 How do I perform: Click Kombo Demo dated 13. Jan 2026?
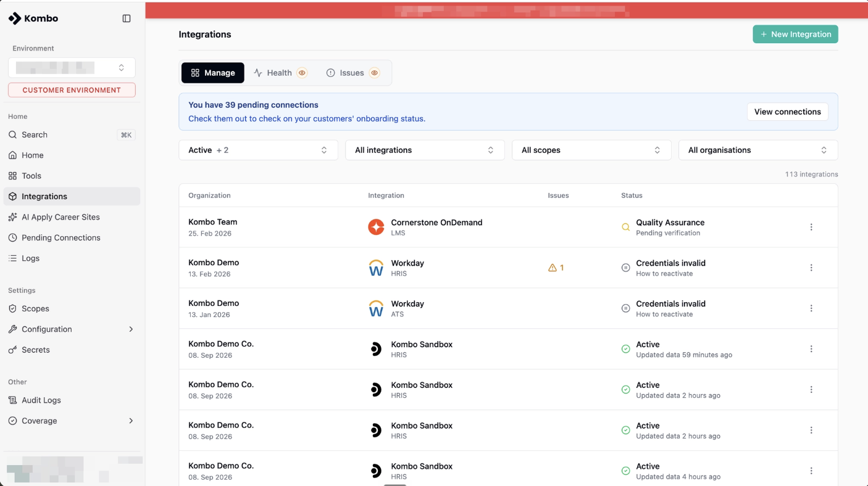[x=214, y=303]
